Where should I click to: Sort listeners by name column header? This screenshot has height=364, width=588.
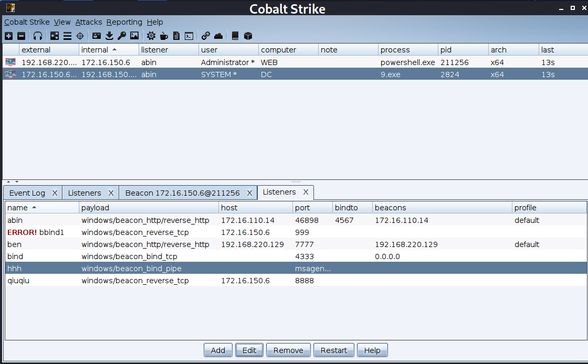[x=42, y=208]
